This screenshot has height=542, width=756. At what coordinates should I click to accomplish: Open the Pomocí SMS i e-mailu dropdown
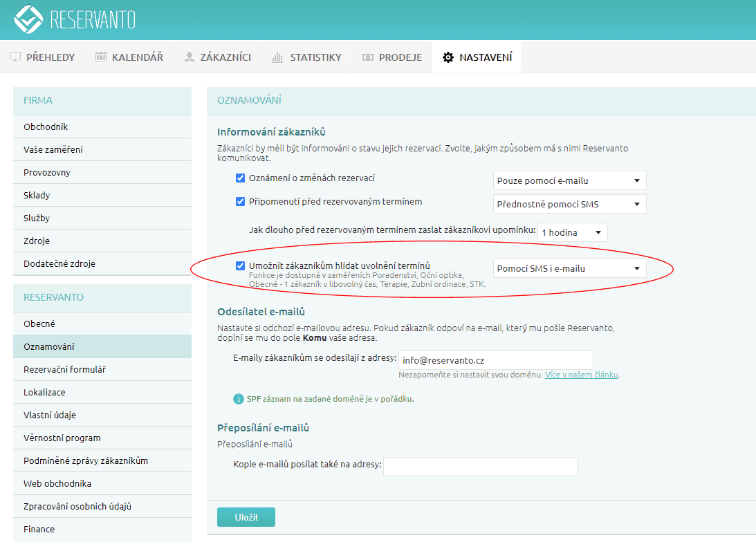(569, 269)
